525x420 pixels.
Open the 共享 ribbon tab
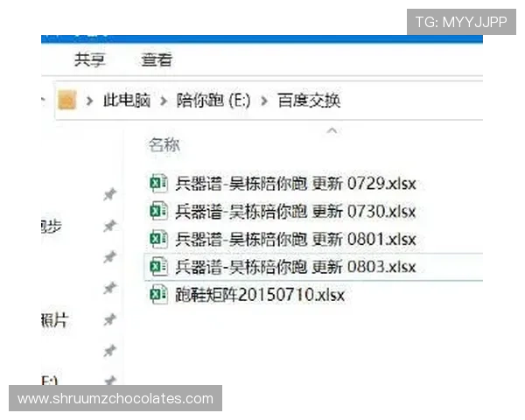(x=89, y=60)
